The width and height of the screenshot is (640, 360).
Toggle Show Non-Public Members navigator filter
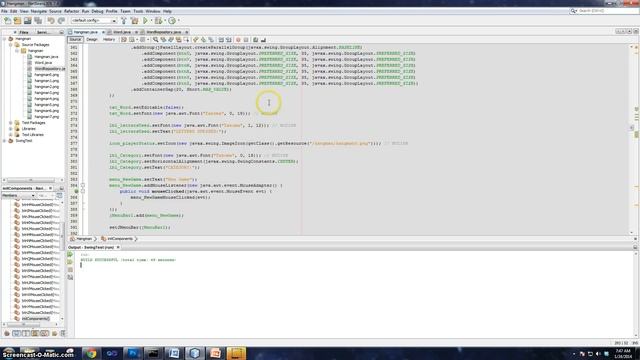pos(35,333)
